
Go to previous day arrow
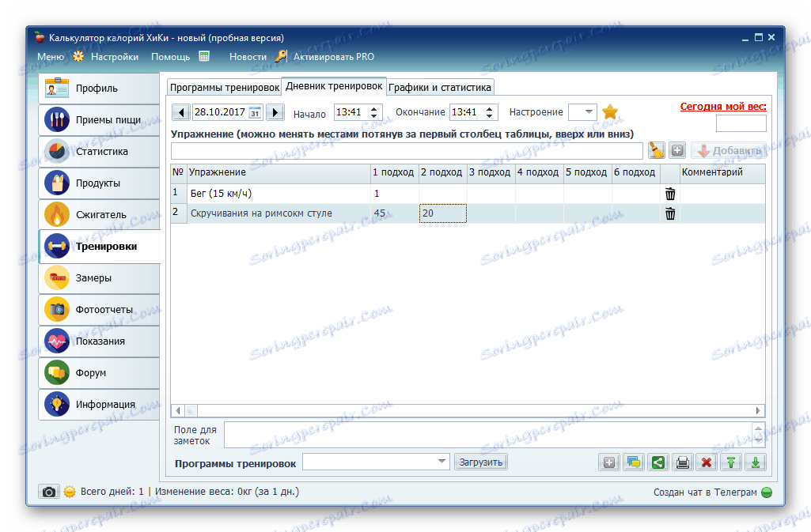click(180, 112)
